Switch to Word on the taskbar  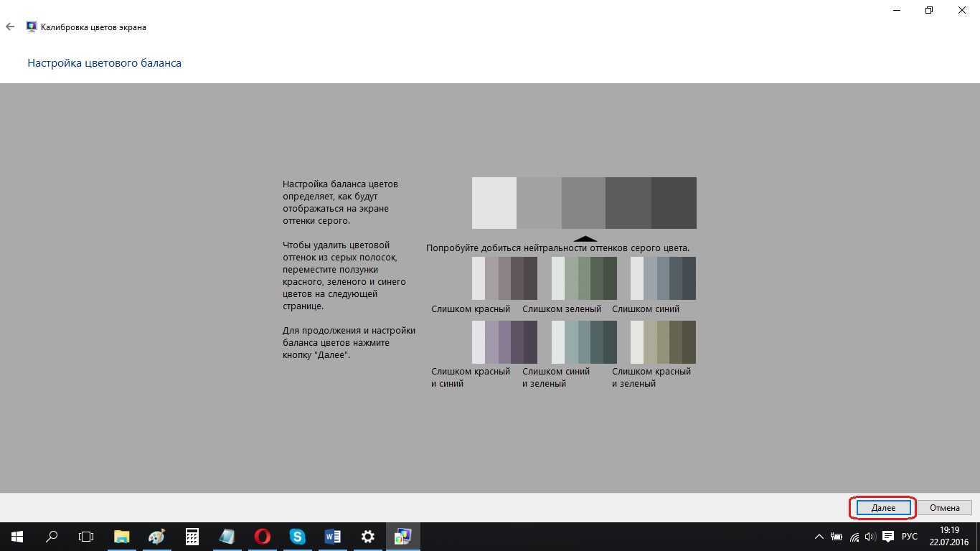332,537
